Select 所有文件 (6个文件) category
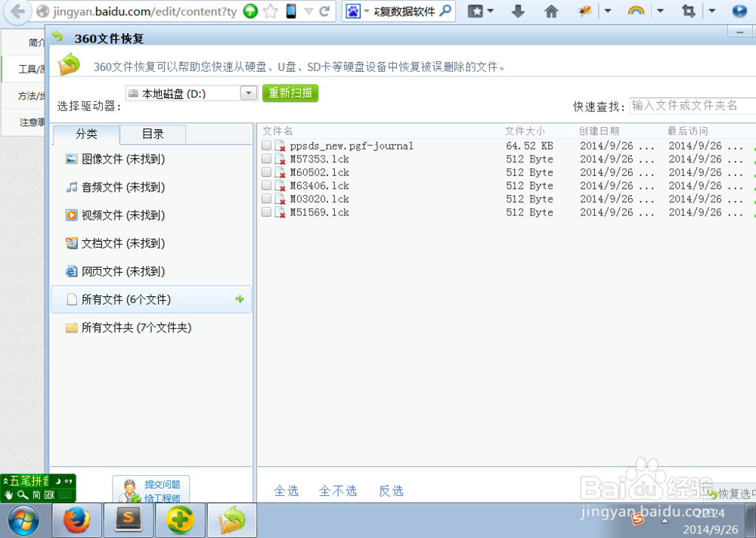The image size is (756, 538). coord(151,299)
